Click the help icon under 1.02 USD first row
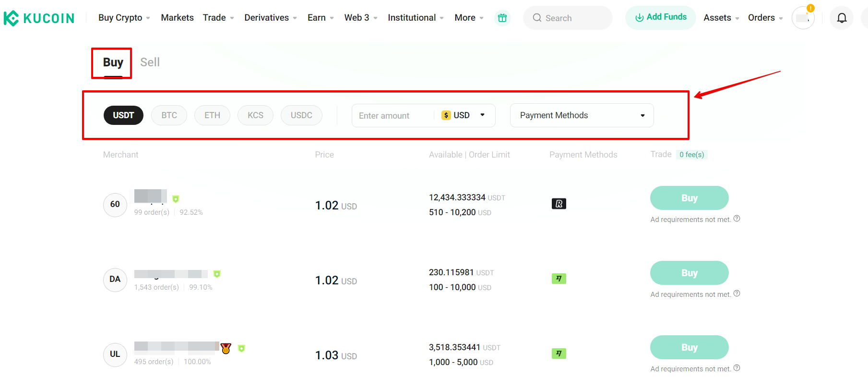 click(737, 219)
